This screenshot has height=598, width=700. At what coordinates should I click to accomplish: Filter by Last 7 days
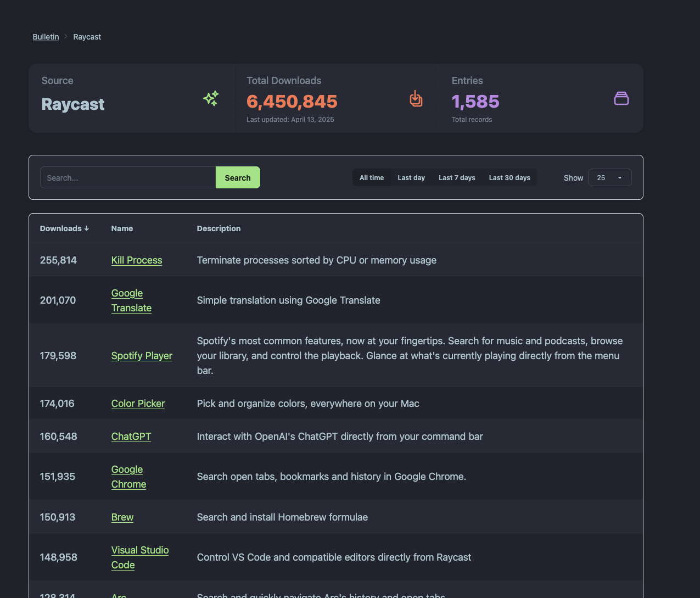click(x=457, y=178)
